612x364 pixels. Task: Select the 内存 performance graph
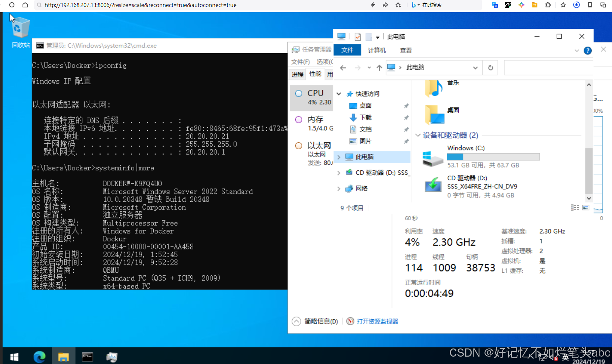coord(316,123)
